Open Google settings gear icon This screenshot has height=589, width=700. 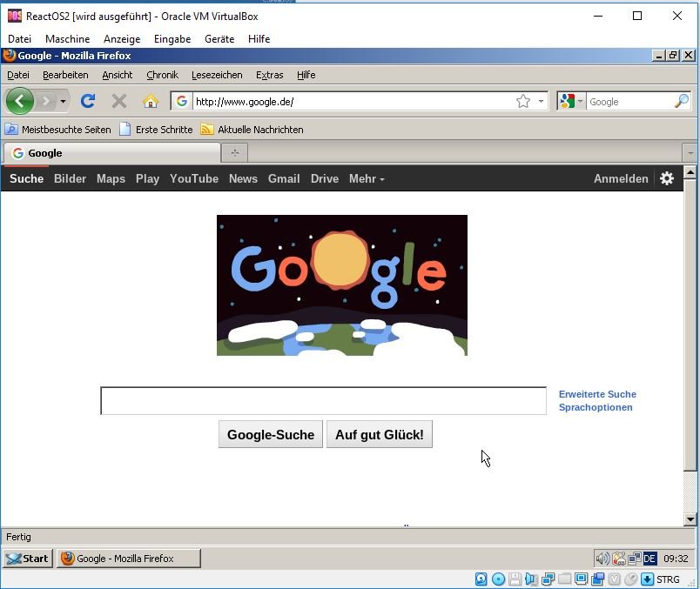coord(667,178)
